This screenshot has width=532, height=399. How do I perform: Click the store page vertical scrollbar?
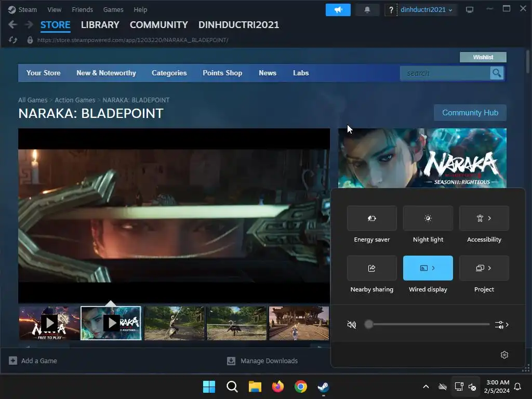tap(528, 61)
